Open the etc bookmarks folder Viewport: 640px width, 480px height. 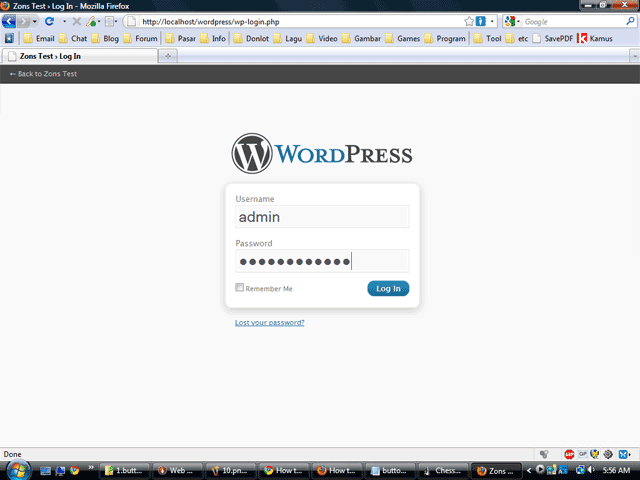pos(517,38)
